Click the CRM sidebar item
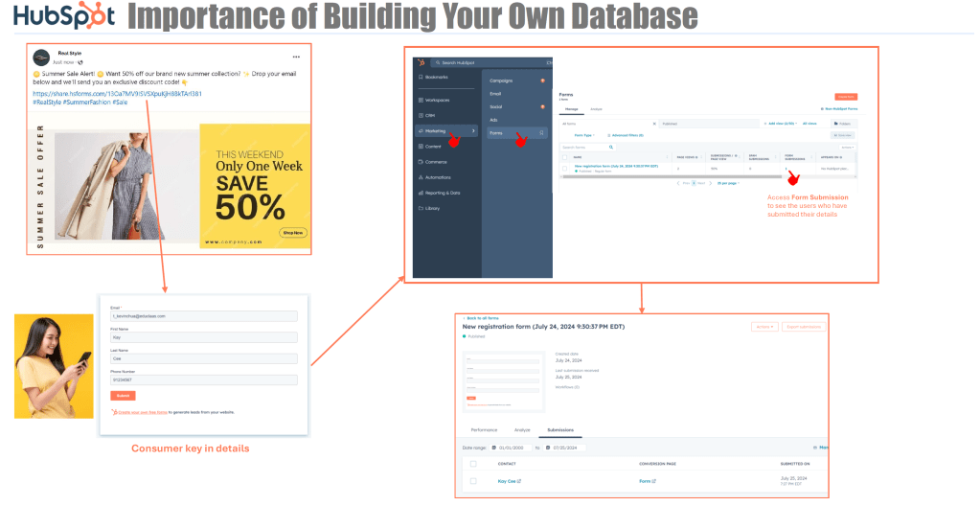The height and width of the screenshot is (506, 980). click(x=421, y=115)
